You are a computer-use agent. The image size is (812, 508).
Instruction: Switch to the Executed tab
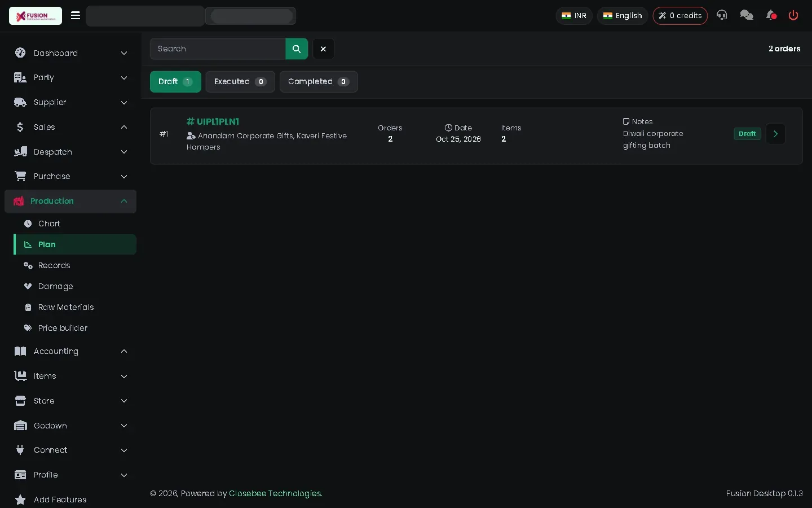[x=240, y=82]
